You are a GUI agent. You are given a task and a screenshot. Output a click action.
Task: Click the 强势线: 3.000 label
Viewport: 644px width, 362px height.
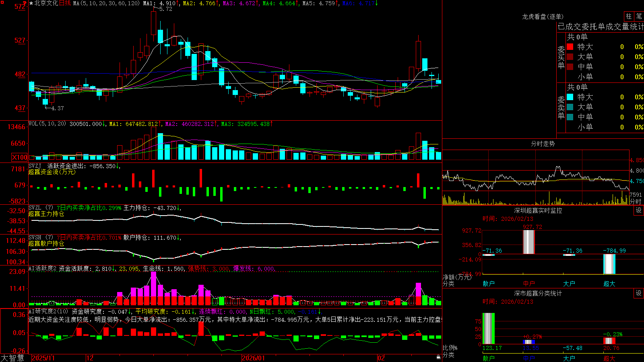(x=209, y=268)
